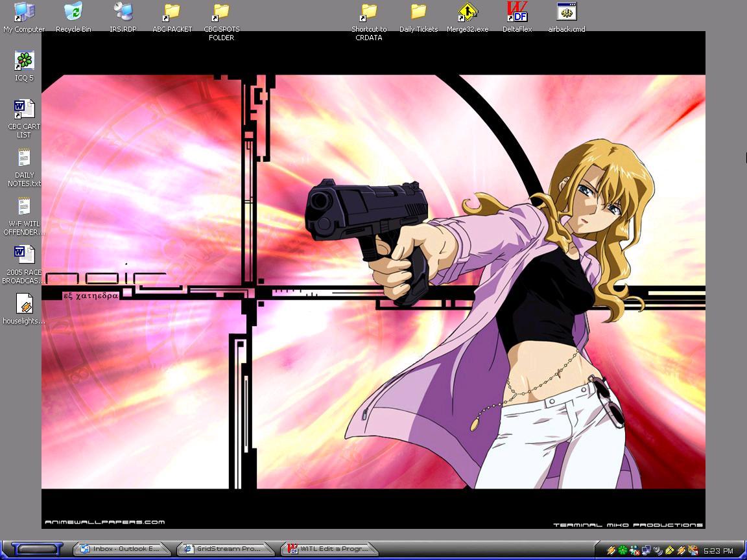Select the airback.cmd script icon
Screen dimensions: 747x560
566,12
